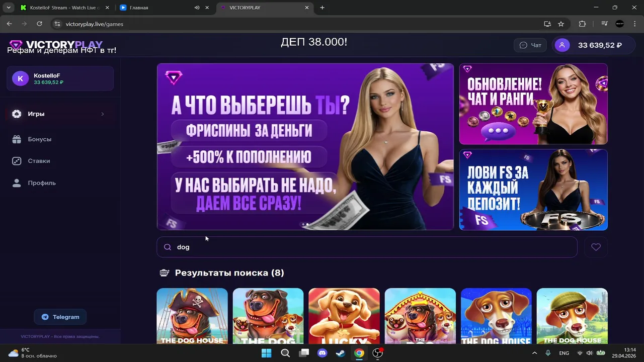
Task: Click the main freespins promo banner
Action: click(305, 147)
